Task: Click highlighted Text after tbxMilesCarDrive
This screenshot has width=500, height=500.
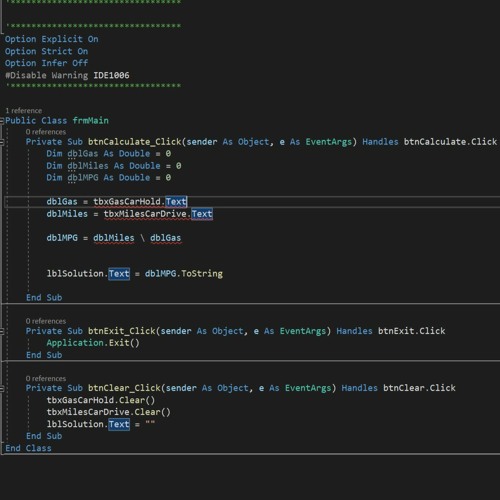Action: (202, 214)
